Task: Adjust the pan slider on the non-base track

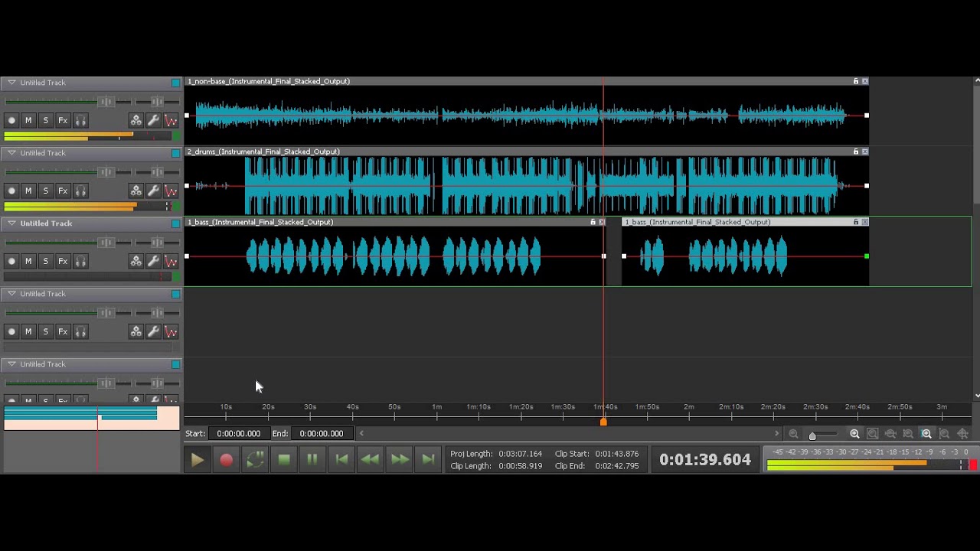Action: [156, 102]
